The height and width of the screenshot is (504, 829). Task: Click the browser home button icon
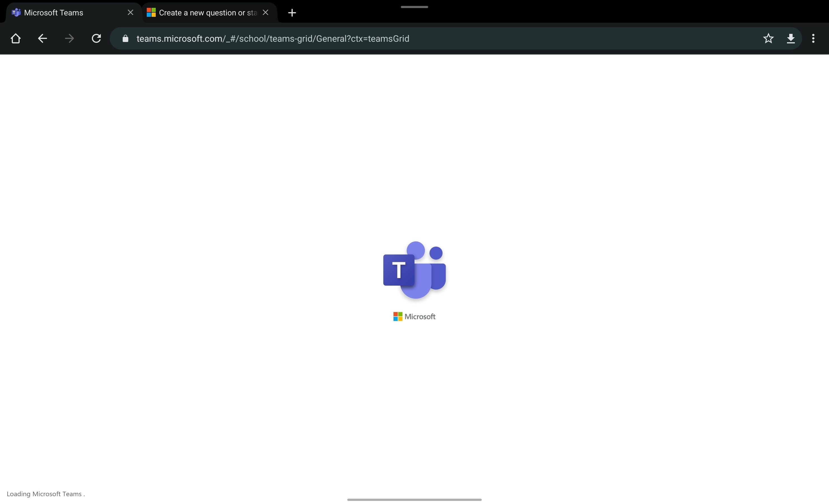[x=16, y=38]
